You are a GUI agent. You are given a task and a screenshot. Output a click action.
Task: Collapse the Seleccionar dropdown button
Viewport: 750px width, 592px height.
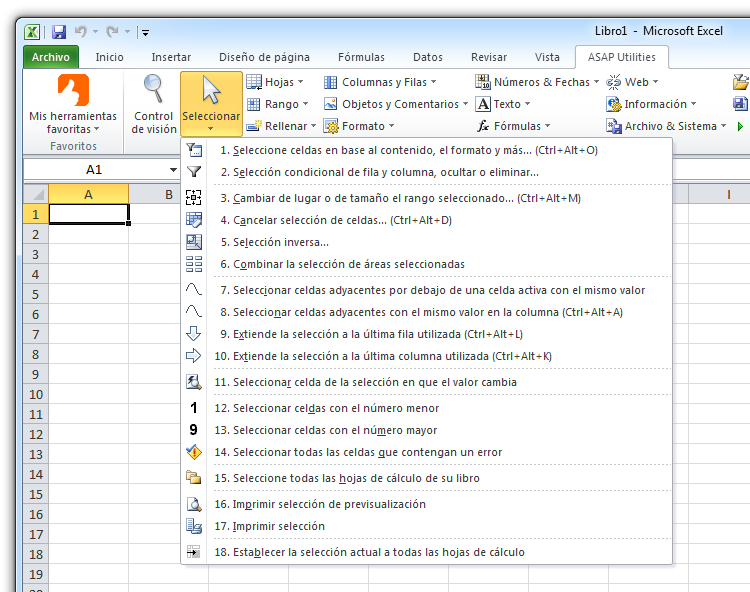[x=211, y=104]
